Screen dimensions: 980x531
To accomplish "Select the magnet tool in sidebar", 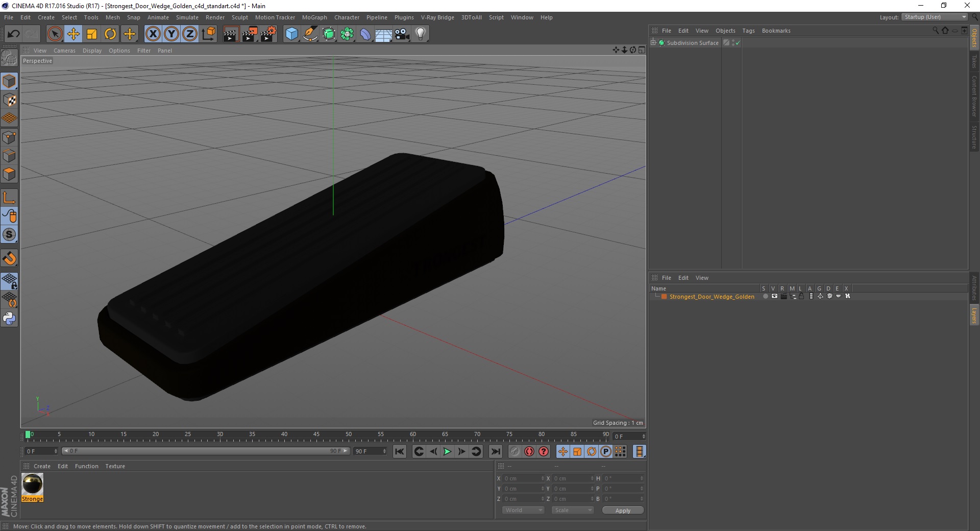I will [x=9, y=258].
